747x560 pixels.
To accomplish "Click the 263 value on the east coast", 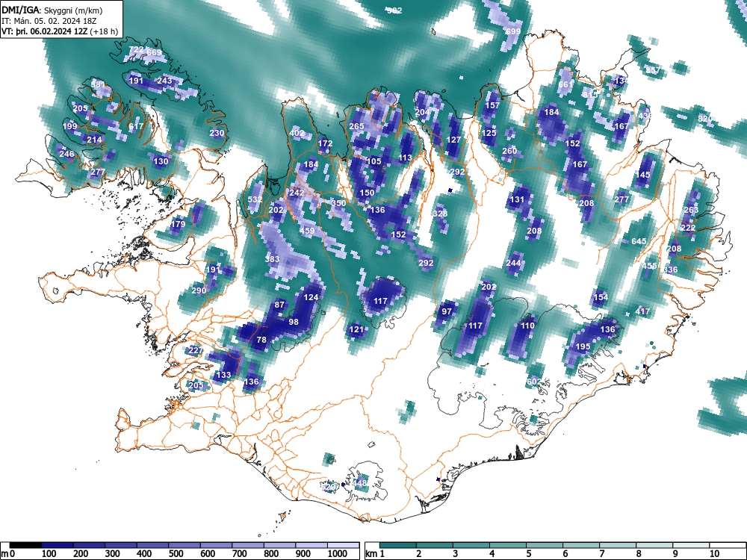I will pyautogui.click(x=691, y=210).
